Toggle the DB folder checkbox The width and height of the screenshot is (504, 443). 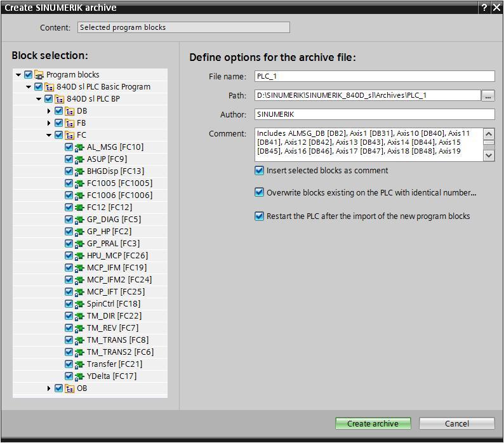click(58, 111)
